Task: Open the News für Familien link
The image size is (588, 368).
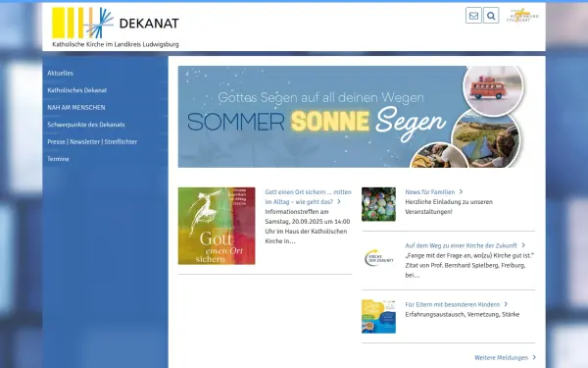Action: (430, 192)
